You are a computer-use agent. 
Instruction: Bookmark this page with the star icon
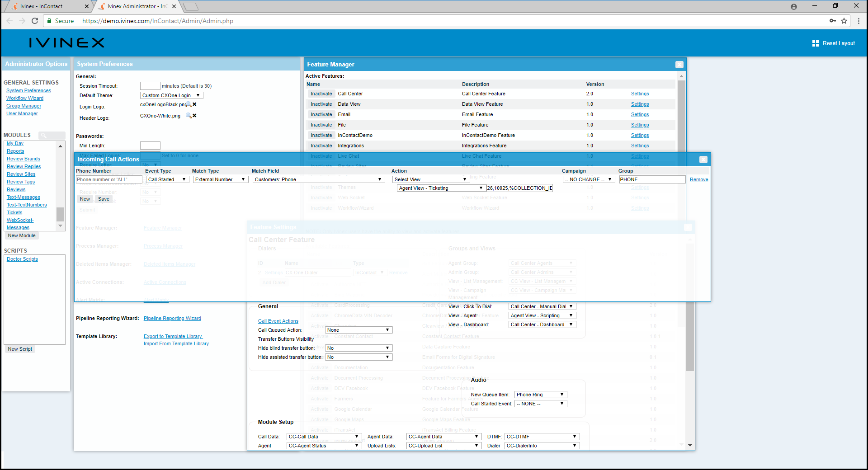click(844, 21)
